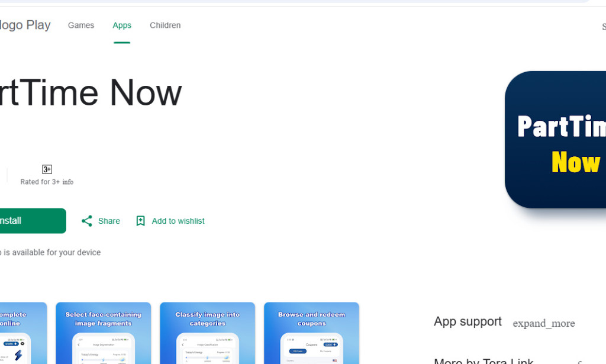Select the Apps tab
This screenshot has height=364, width=606.
coord(121,25)
